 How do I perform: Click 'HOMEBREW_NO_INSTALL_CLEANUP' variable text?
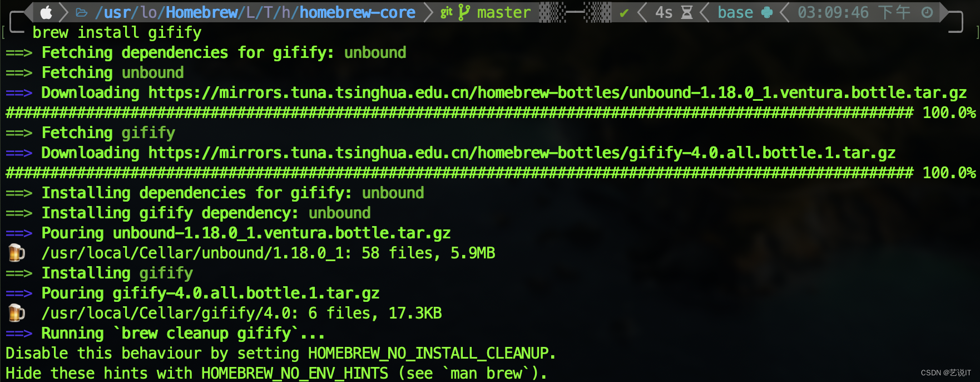point(428,353)
